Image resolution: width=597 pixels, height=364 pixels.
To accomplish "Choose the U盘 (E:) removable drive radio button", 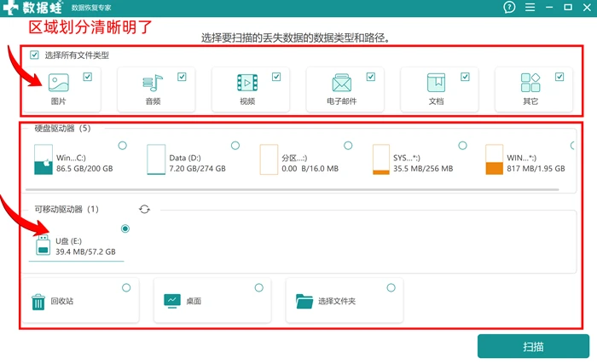I will 125,228.
